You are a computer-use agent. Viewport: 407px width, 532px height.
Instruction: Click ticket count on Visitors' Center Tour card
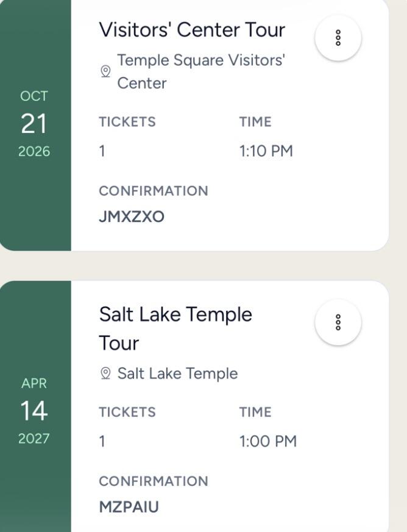tap(102, 151)
